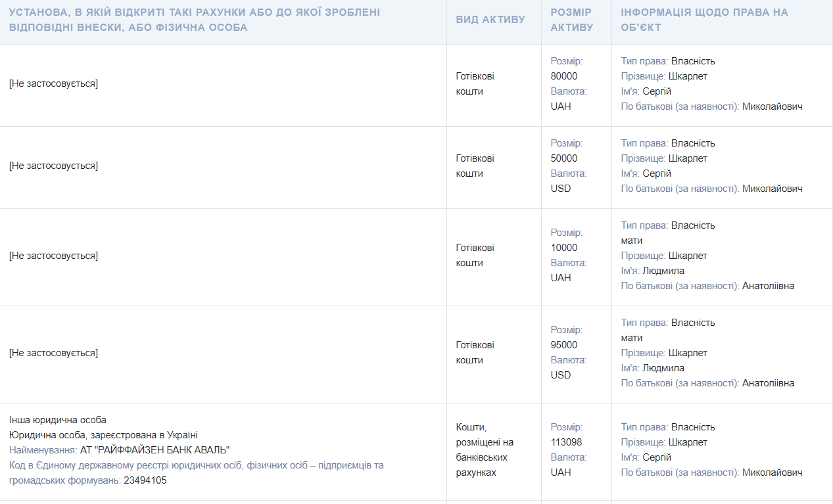The image size is (833, 504).
Task: Click the "Вид активу" column header
Action: (x=490, y=20)
